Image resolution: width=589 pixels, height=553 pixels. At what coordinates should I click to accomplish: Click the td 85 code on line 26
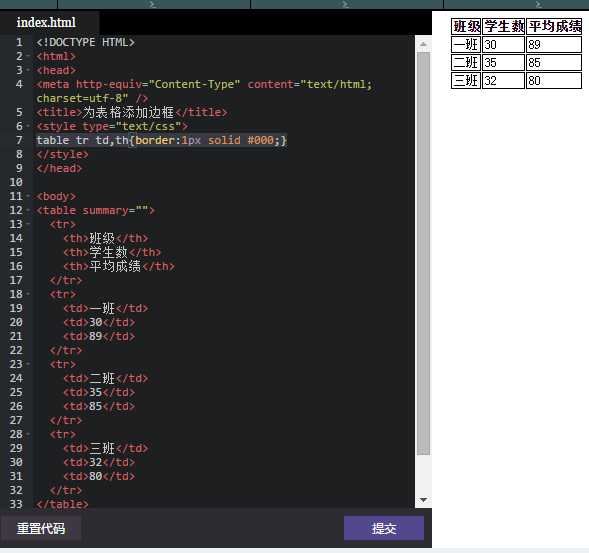click(99, 406)
